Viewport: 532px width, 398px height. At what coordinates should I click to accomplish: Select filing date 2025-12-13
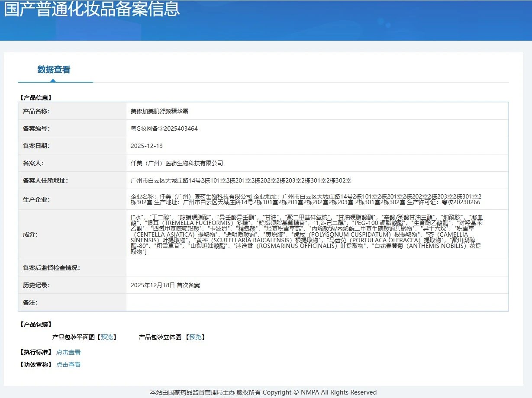click(x=147, y=146)
